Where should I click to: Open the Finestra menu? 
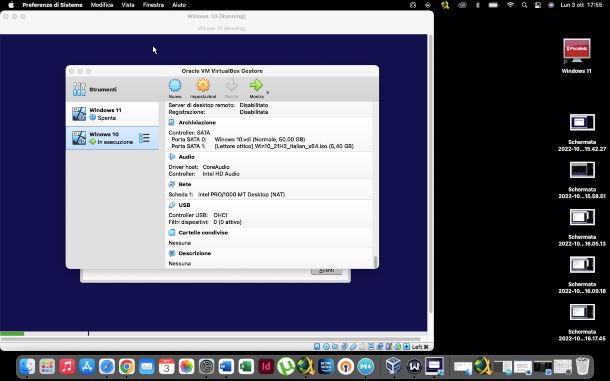tap(153, 5)
